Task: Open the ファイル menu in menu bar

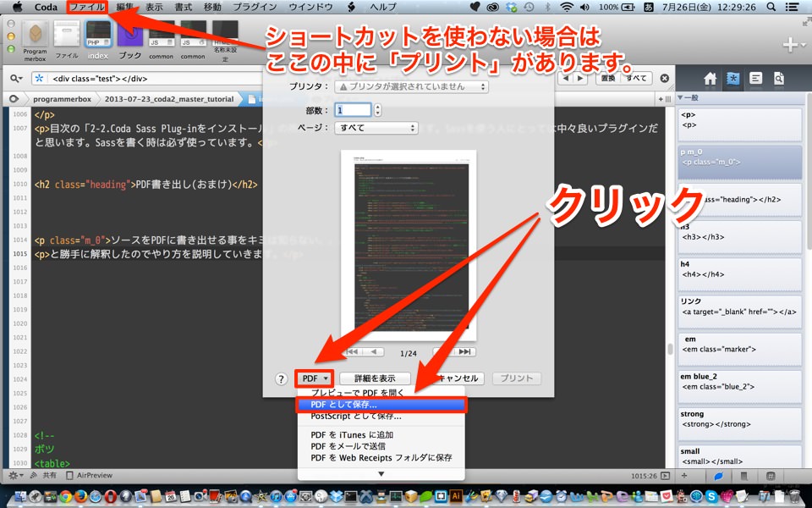Action: tap(87, 8)
